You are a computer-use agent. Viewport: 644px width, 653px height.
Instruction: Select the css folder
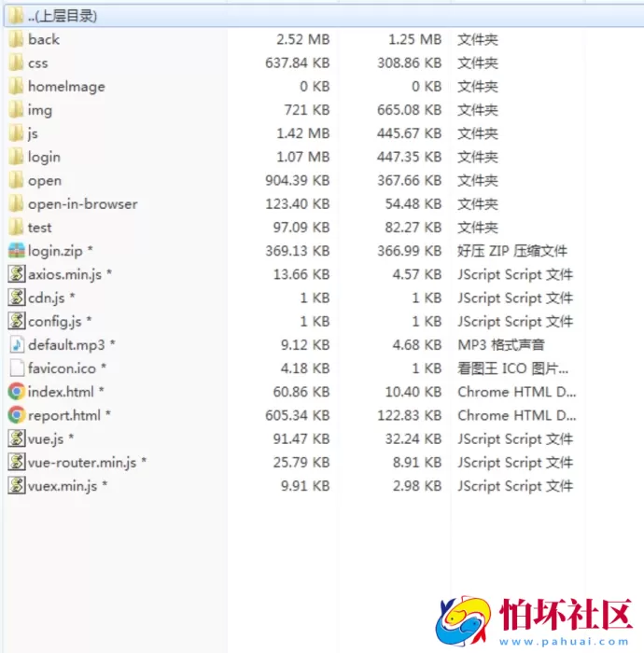[37, 63]
